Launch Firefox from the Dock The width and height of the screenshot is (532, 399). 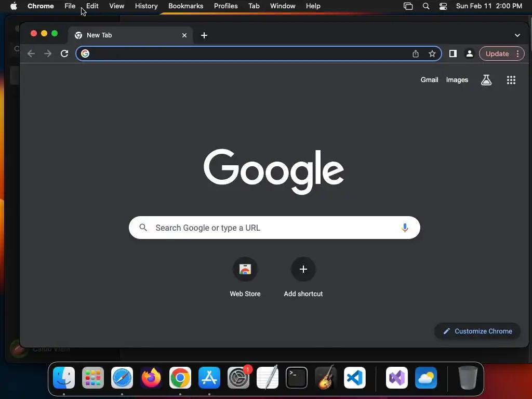(x=151, y=378)
